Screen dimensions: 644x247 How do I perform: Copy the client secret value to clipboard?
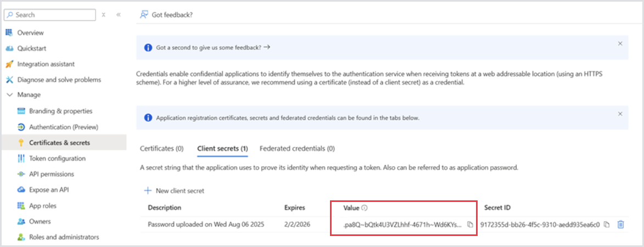[x=469, y=224]
